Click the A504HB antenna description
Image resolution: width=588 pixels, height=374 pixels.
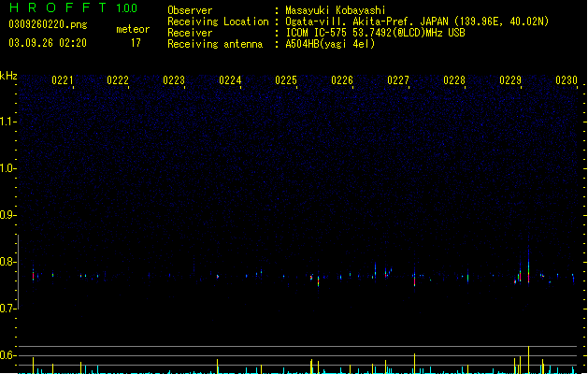coord(330,44)
